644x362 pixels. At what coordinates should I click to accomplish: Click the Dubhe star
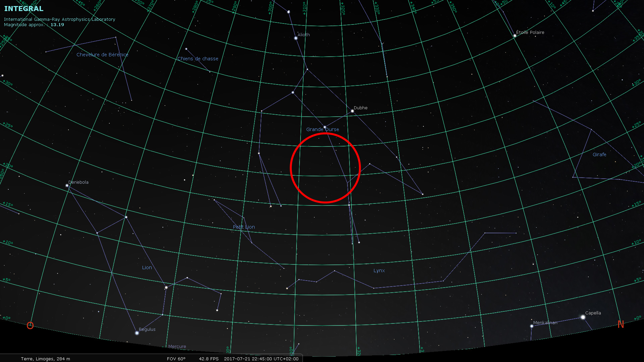(352, 111)
